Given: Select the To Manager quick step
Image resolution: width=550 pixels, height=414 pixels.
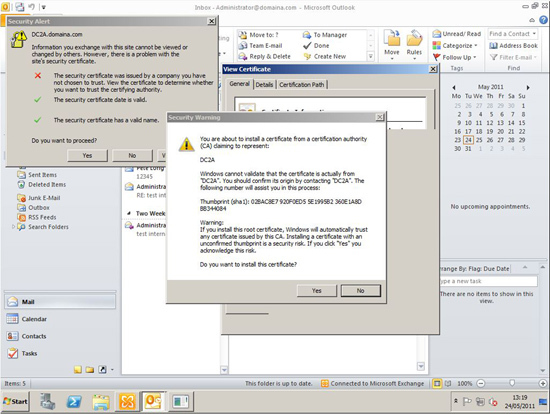Looking at the screenshot, I should tap(325, 35).
